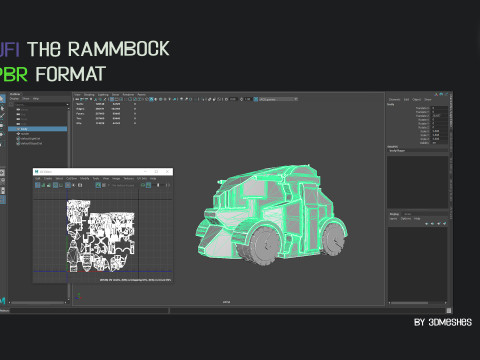Open viewport Lighting menu
Screen dimensions: 480x360
(103, 95)
